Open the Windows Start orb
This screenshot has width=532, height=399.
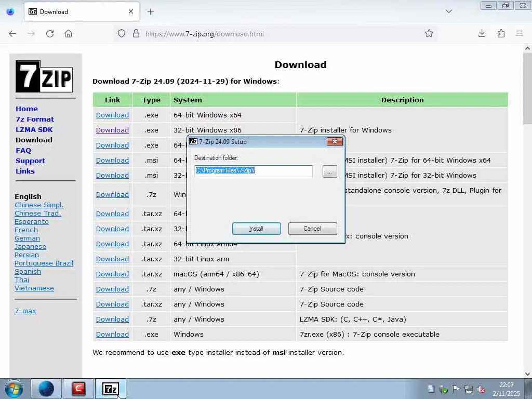(14, 389)
